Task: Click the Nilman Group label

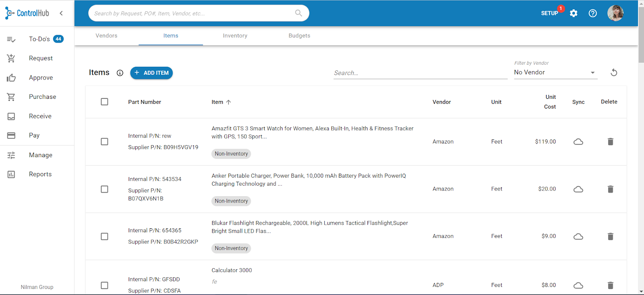Action: pos(37,287)
